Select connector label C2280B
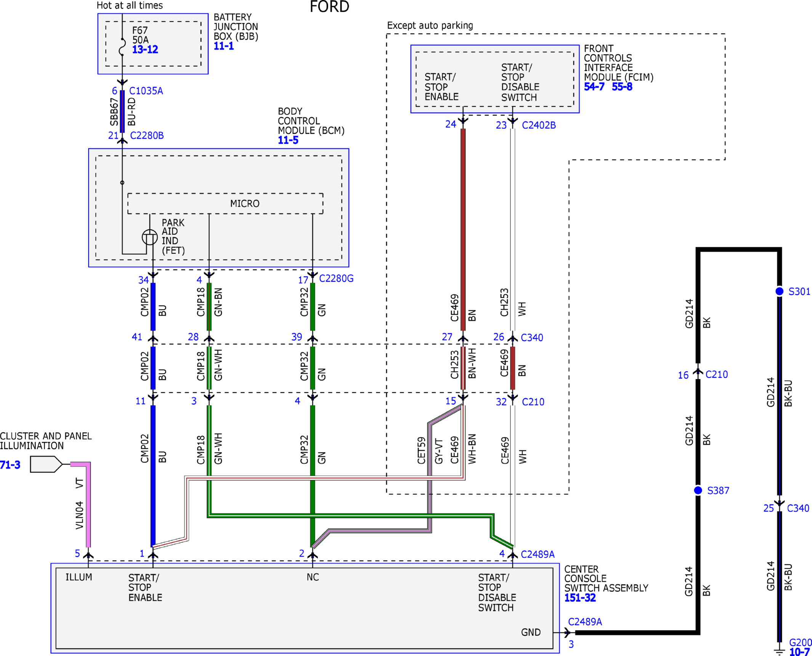Screen dimensions: 812x656 [x=147, y=136]
